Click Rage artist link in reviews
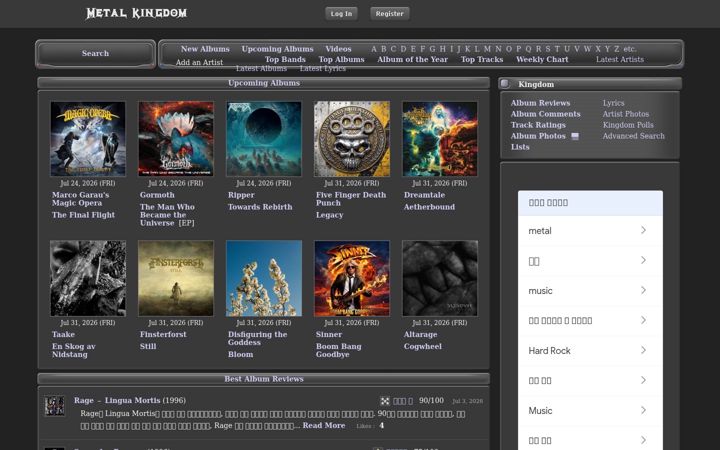 84,401
